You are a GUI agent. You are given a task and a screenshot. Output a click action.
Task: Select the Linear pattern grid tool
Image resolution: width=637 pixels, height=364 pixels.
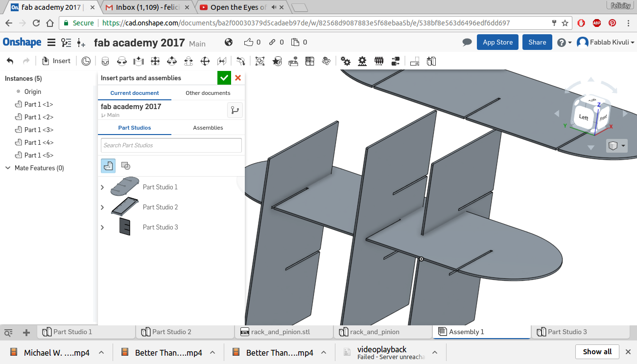309,61
